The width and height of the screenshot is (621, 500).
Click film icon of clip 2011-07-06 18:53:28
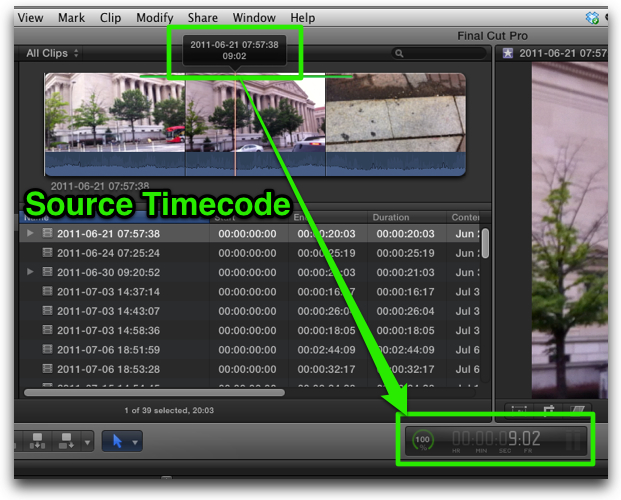47,369
